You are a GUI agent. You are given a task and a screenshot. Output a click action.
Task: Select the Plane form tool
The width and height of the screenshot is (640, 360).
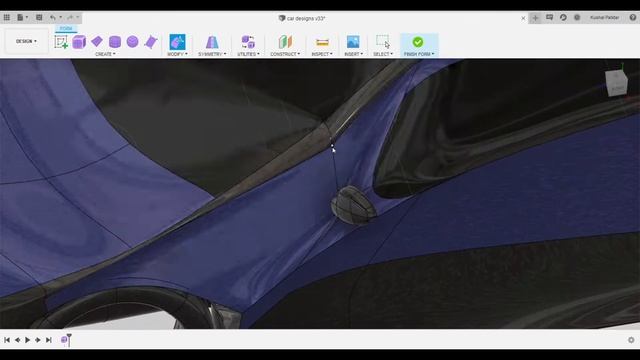[x=97, y=41]
